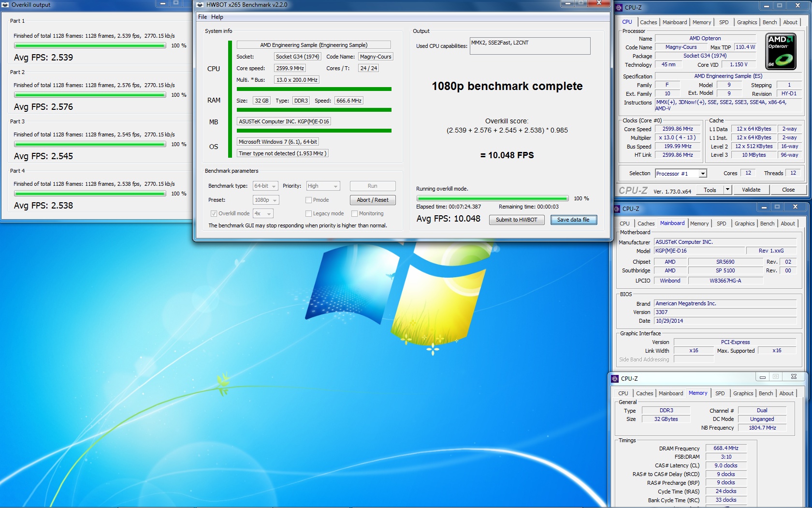The height and width of the screenshot is (508, 812).
Task: Expand the Tools dropdown arrow in CPU-Z
Action: tap(727, 190)
